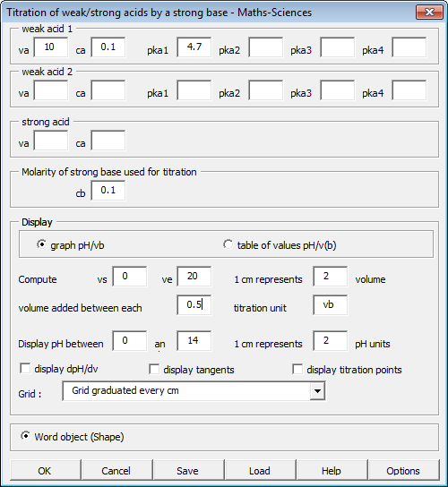Select Word object (Shape) radio button

(x=25, y=436)
